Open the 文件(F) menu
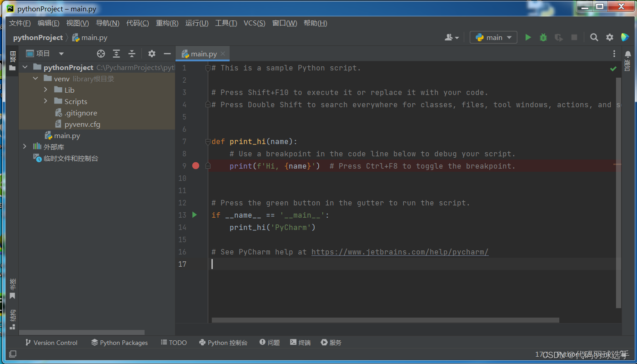Image resolution: width=637 pixels, height=364 pixels. point(20,23)
